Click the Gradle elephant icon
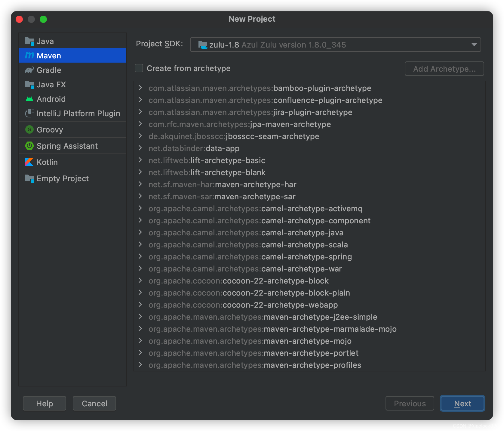This screenshot has width=504, height=431. pos(29,70)
